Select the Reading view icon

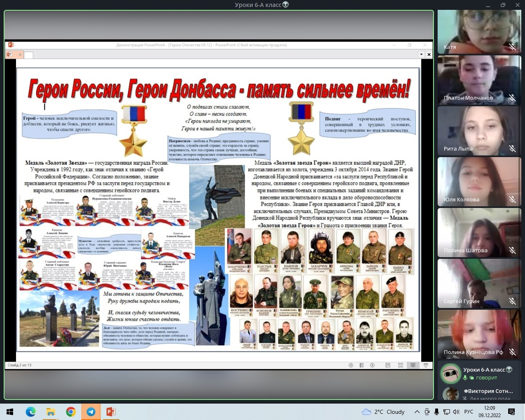click(413, 365)
